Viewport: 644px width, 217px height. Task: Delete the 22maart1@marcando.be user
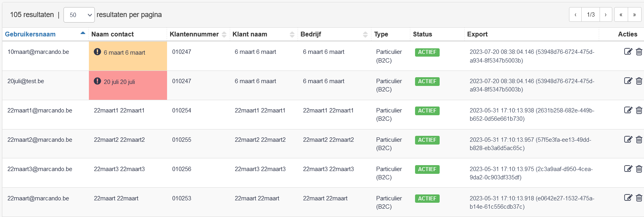[639, 110]
